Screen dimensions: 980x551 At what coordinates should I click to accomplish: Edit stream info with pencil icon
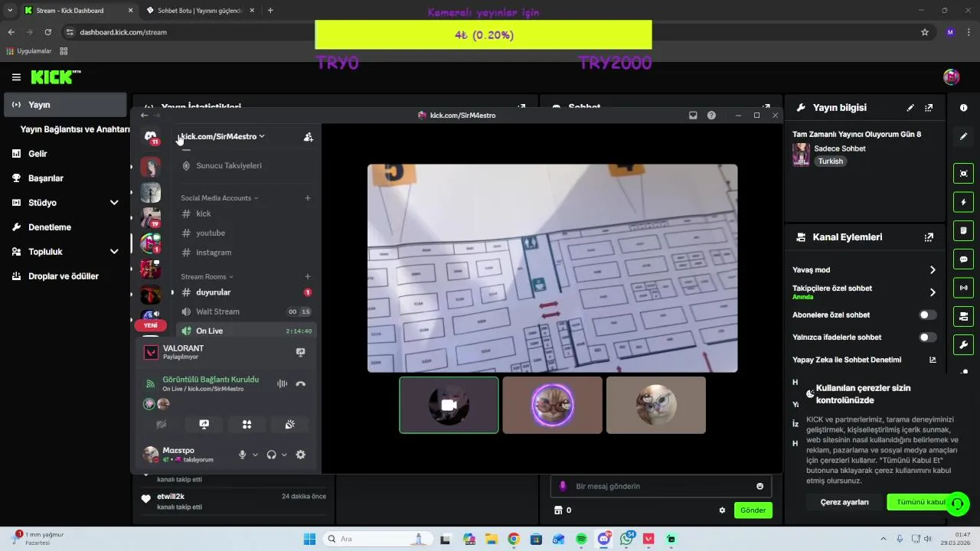click(x=910, y=108)
